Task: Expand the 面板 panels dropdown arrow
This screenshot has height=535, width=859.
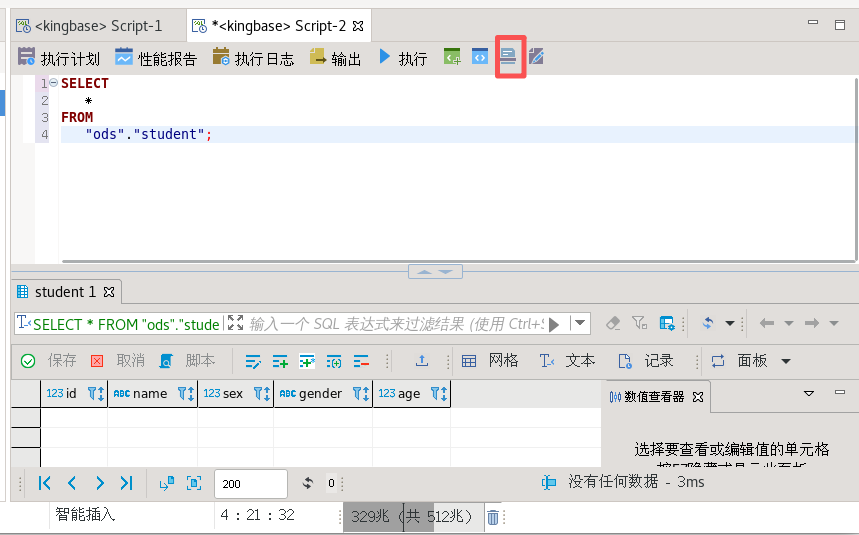Action: click(x=786, y=361)
